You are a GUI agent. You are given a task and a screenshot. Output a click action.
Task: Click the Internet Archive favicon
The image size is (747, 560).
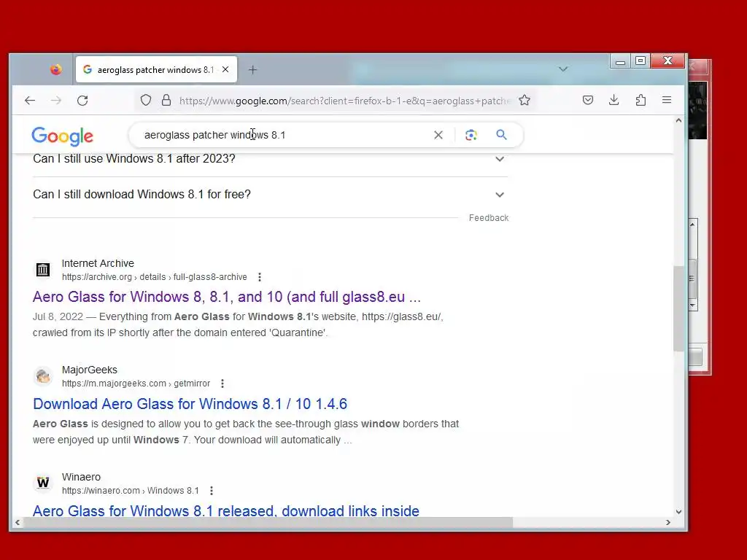[x=43, y=270]
